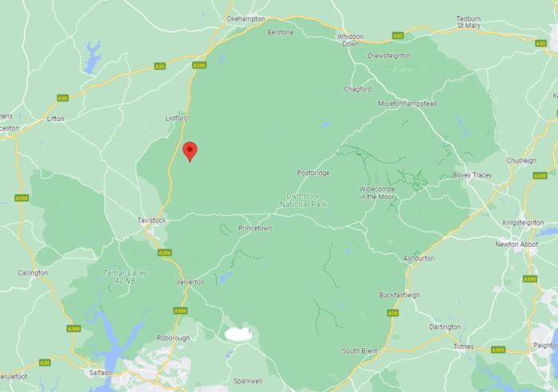
Task: Click the Okehampton town label
Action: click(246, 19)
